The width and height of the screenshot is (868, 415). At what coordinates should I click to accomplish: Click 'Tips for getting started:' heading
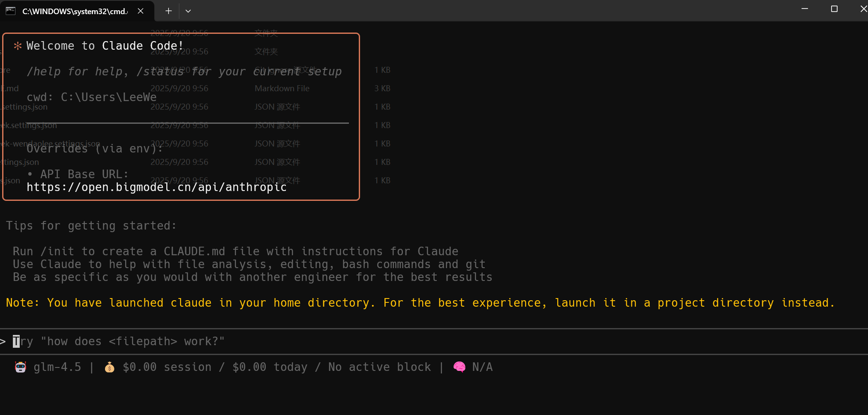[91, 226]
